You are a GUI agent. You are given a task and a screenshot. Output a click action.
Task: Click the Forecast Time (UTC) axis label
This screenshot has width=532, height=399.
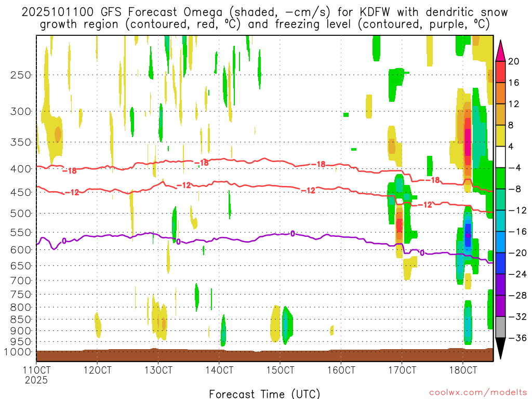[x=264, y=394]
